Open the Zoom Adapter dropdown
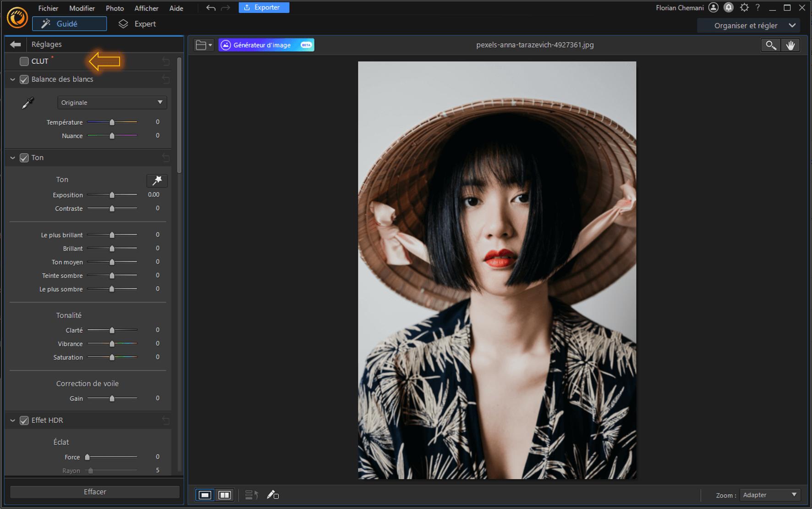The width and height of the screenshot is (812, 509). [770, 495]
